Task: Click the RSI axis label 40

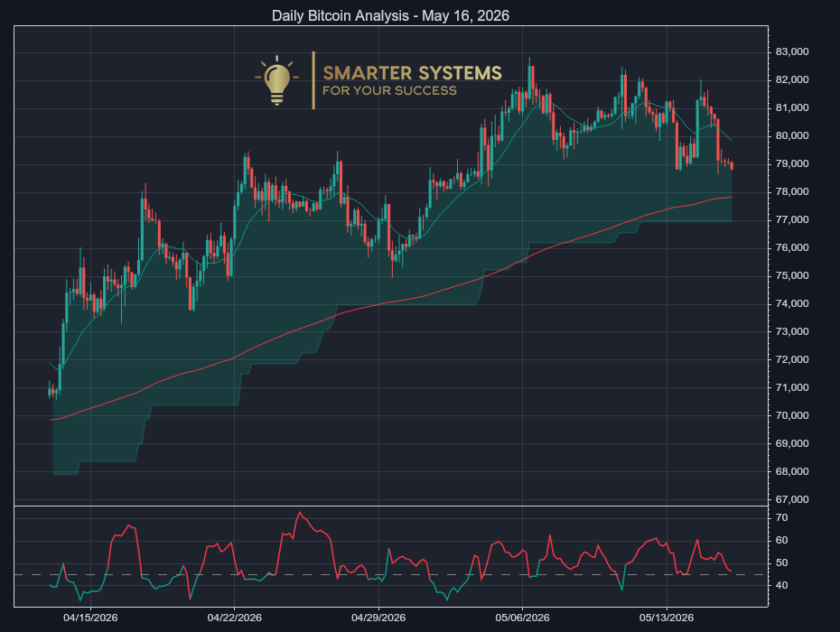Action: pos(781,585)
